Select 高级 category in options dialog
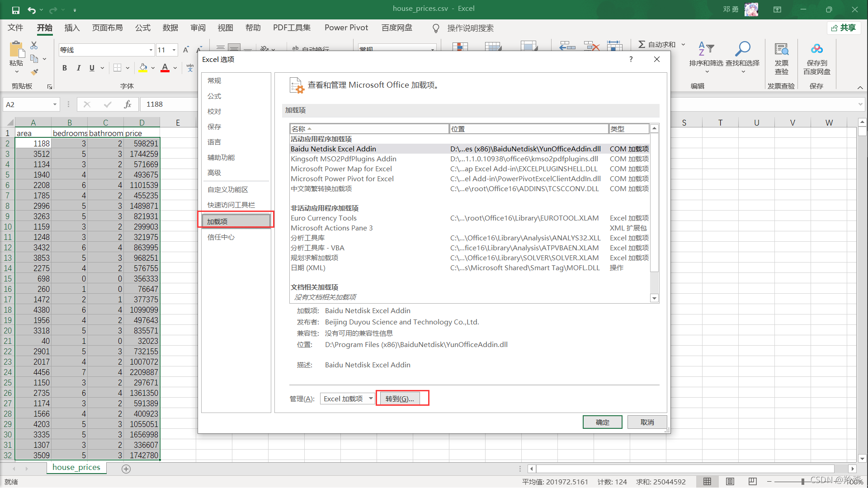Viewport: 868px width, 488px height. coord(236,173)
